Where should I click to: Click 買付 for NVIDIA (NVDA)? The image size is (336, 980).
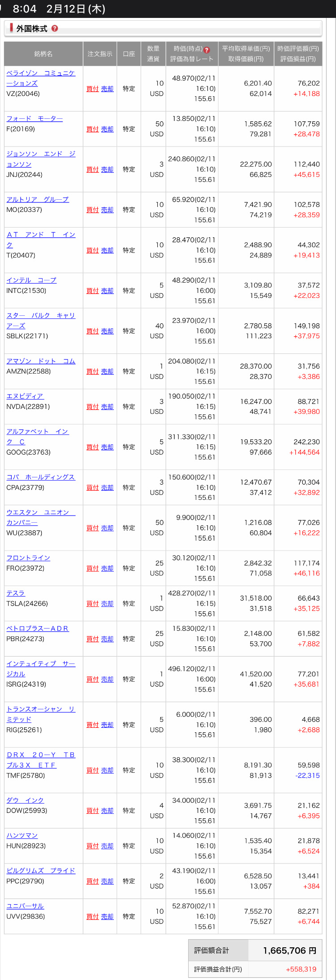tap(92, 407)
